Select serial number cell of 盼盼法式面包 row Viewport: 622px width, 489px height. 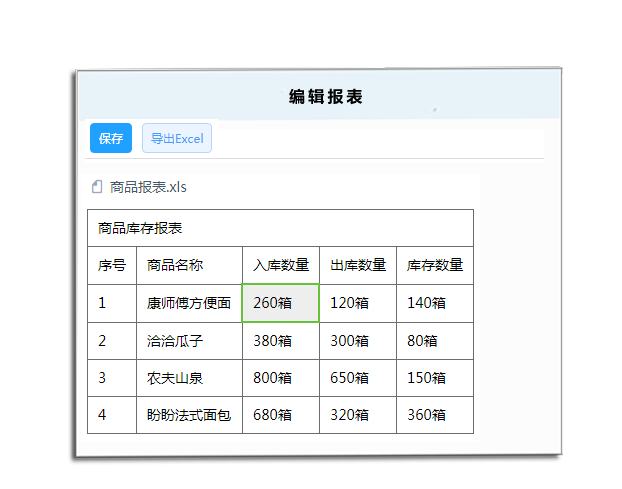pos(112,415)
